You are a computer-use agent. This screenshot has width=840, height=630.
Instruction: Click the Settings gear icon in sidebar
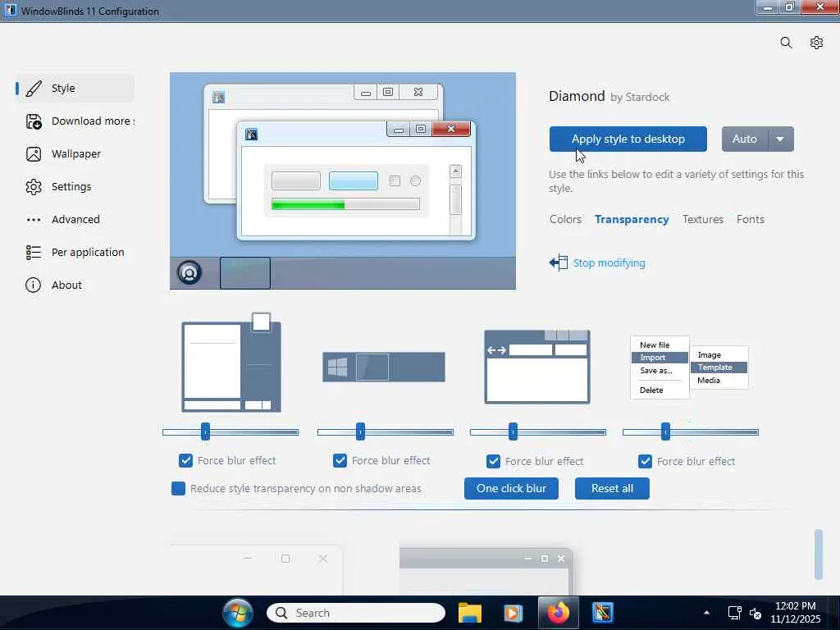pos(34,187)
